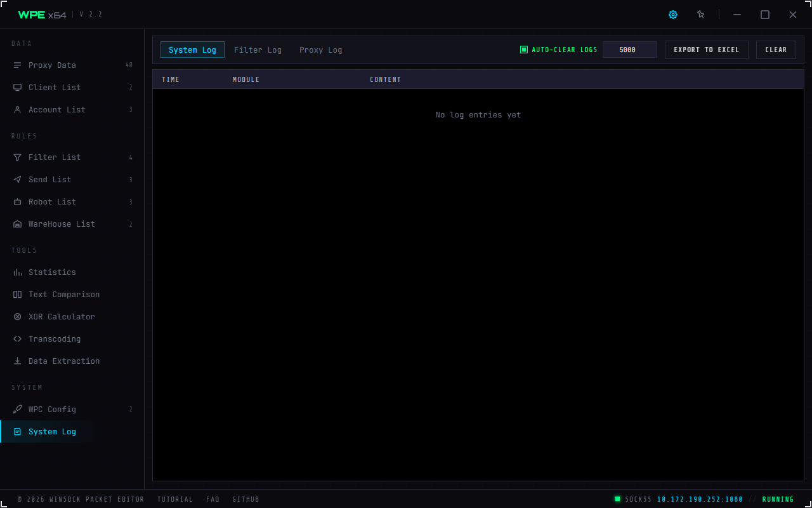
Task: Click the WareHouse List warehouse icon
Action: [17, 224]
